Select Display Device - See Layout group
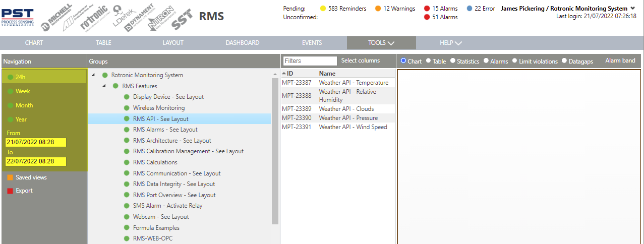Image resolution: width=644 pixels, height=244 pixels. pos(168,97)
